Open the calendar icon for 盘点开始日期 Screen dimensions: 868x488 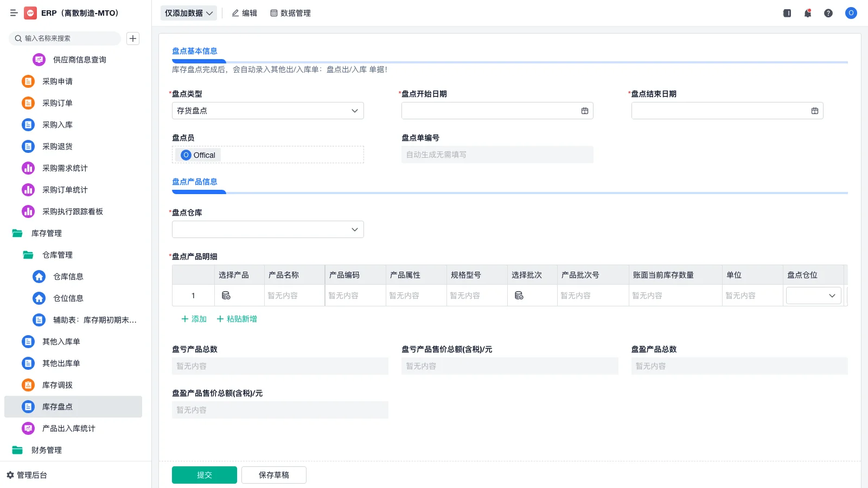584,111
